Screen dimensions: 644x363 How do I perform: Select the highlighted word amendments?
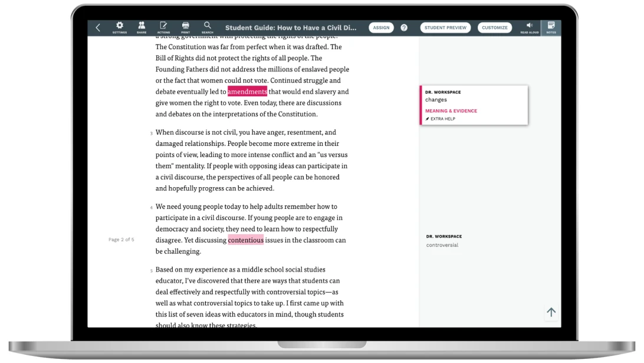click(x=247, y=91)
